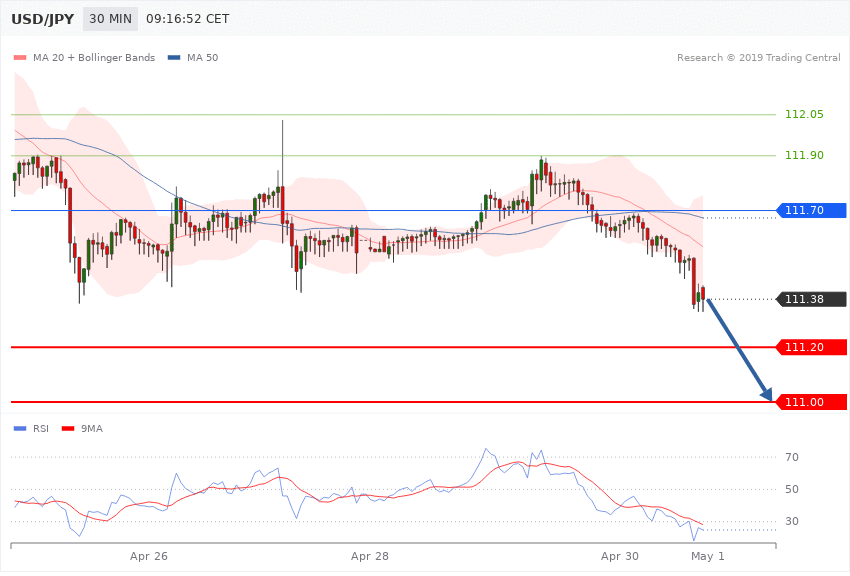Click the MA 20 + Bollinger Bands legend swatch
Image resolution: width=850 pixels, height=576 pixels.
tap(20, 57)
